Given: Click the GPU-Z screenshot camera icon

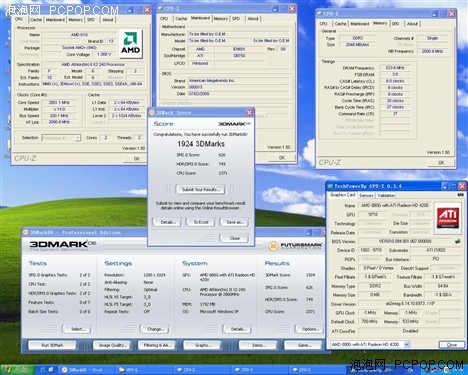Looking at the screenshot, I should pos(460,195).
